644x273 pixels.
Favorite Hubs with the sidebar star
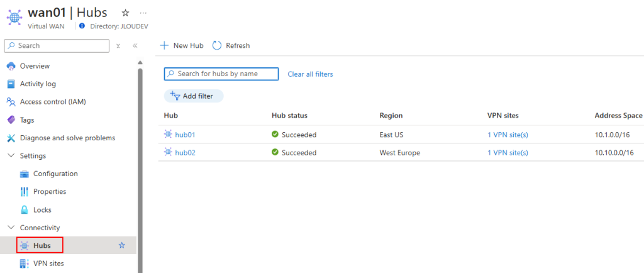pos(121,245)
